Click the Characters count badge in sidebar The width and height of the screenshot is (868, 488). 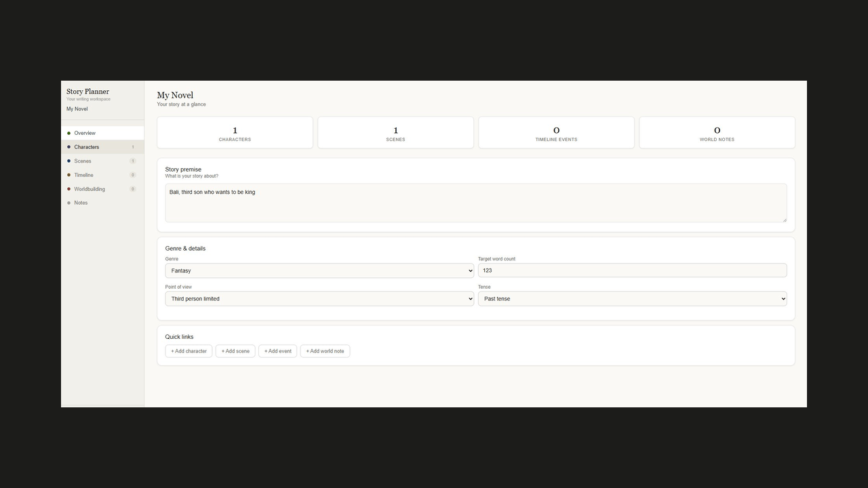pyautogui.click(x=133, y=147)
